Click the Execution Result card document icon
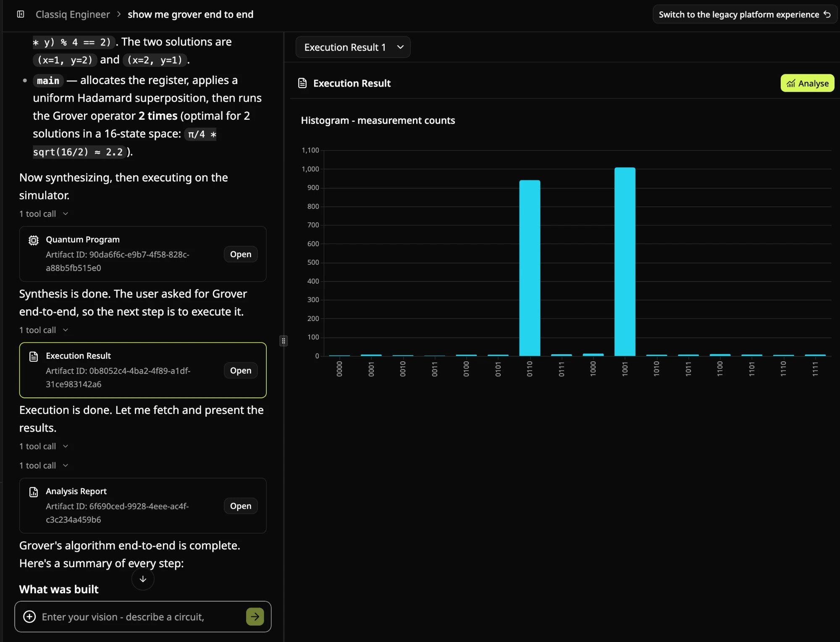Screen dimensions: 840x642 [34, 356]
